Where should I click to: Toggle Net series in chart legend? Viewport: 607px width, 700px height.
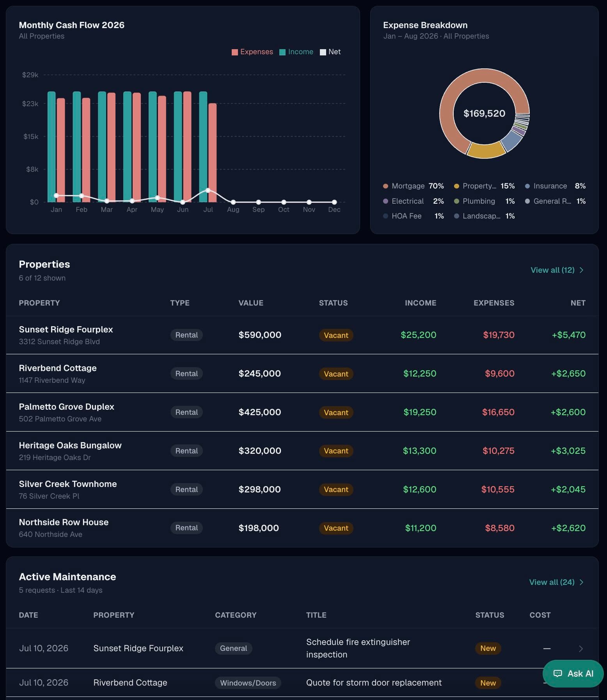330,52
